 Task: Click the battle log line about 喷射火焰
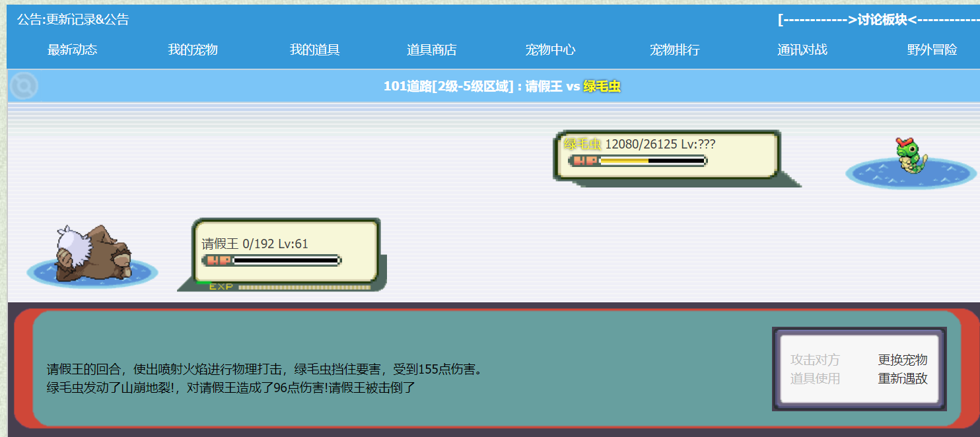click(266, 369)
